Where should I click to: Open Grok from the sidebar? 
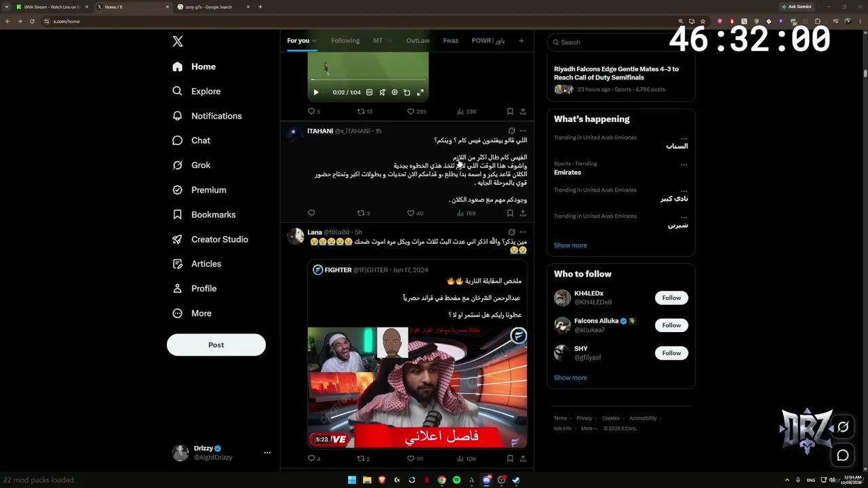click(191, 165)
